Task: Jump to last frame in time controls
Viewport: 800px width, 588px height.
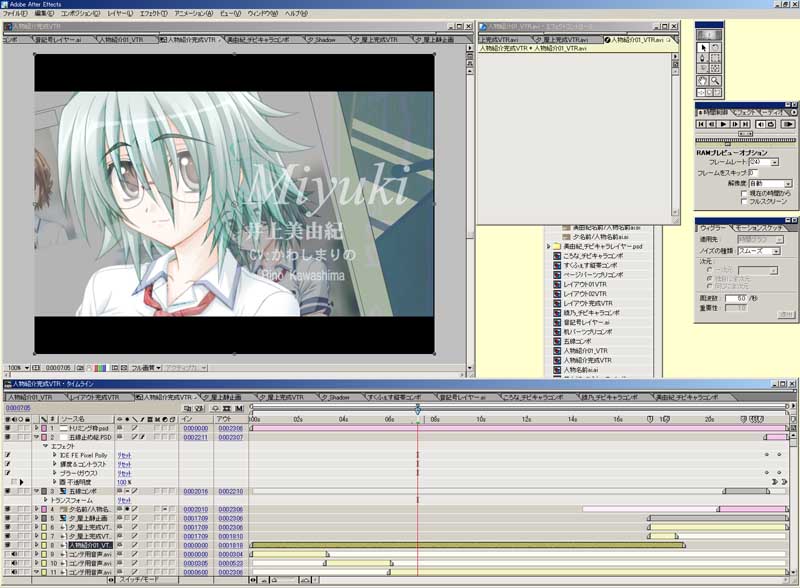Action: (x=745, y=124)
